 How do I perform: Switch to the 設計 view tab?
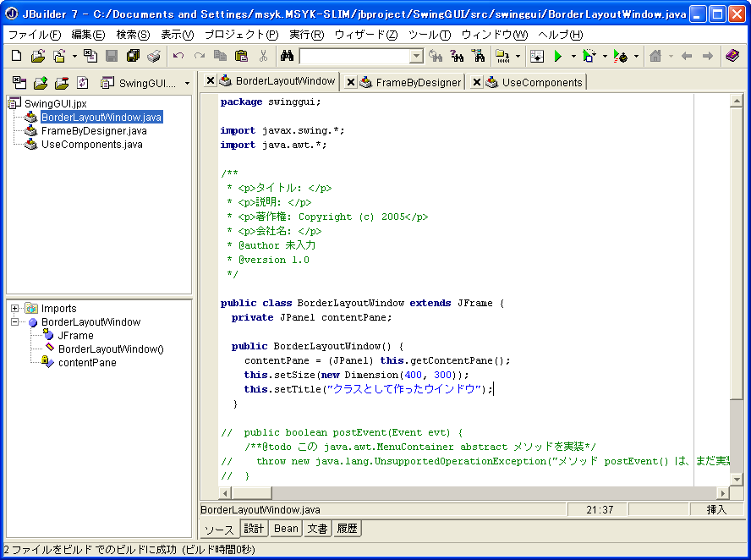(x=254, y=529)
